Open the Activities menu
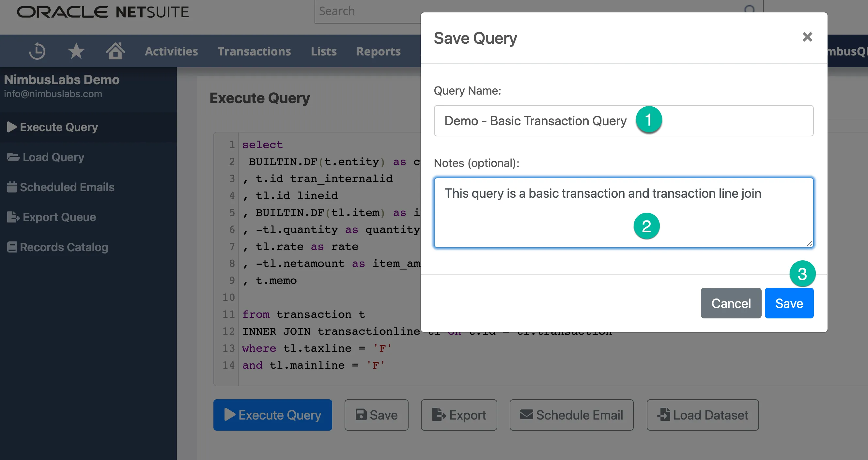The width and height of the screenshot is (868, 460). tap(171, 51)
